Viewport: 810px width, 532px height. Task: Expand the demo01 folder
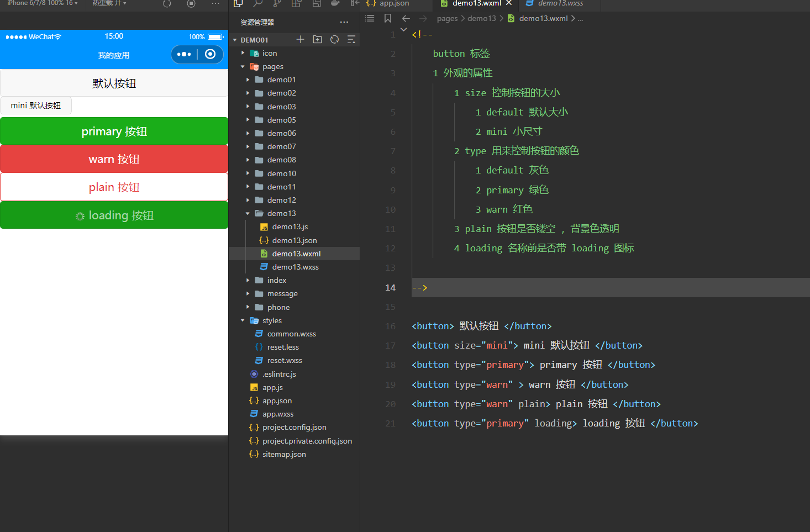[248, 80]
